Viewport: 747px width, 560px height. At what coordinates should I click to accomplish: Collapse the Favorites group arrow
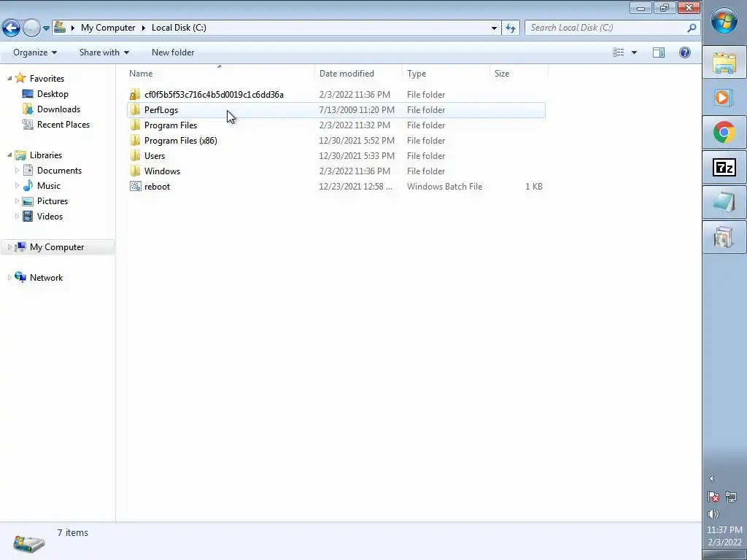coord(9,78)
